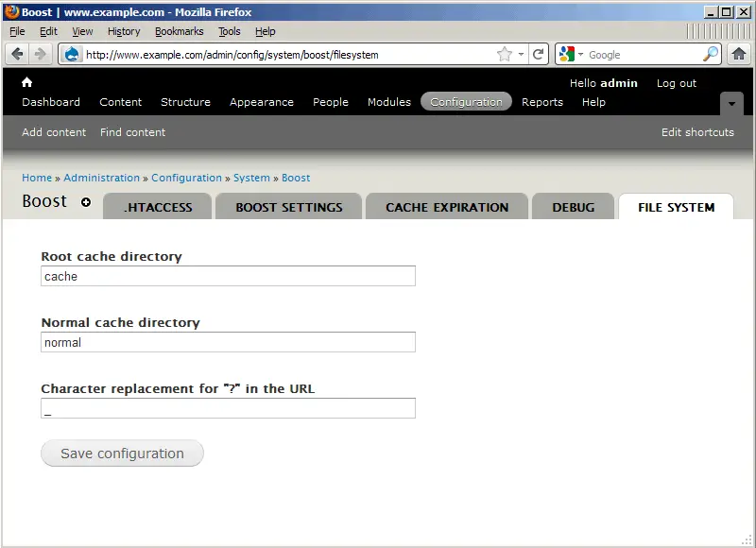Open the browser Help menu

(x=266, y=31)
